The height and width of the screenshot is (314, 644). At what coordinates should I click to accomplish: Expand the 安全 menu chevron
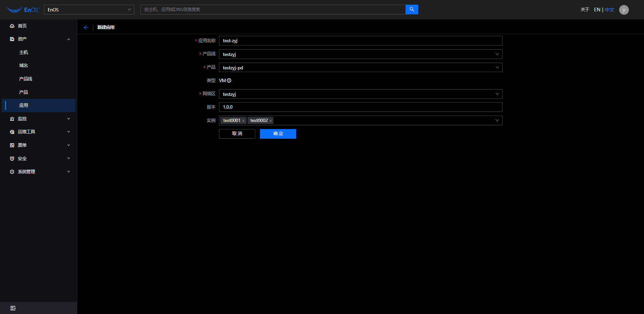pyautogui.click(x=69, y=158)
